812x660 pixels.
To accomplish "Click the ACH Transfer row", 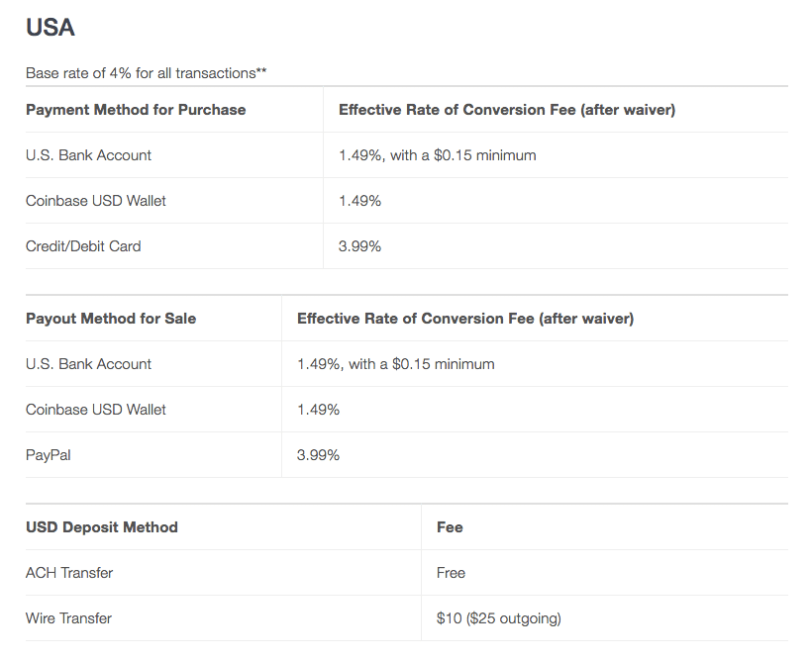I will (x=69, y=573).
